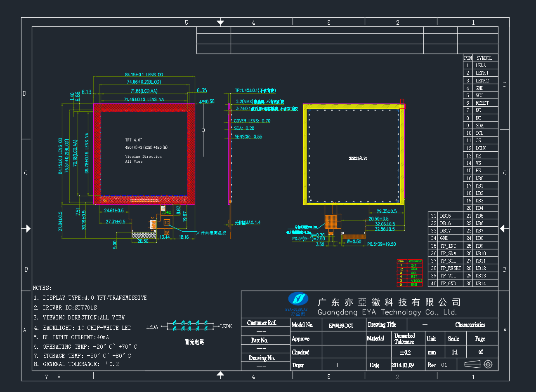Select the 'LEDK1' pin symbol
Viewport: 536px width, 392px height.
tap(482, 73)
